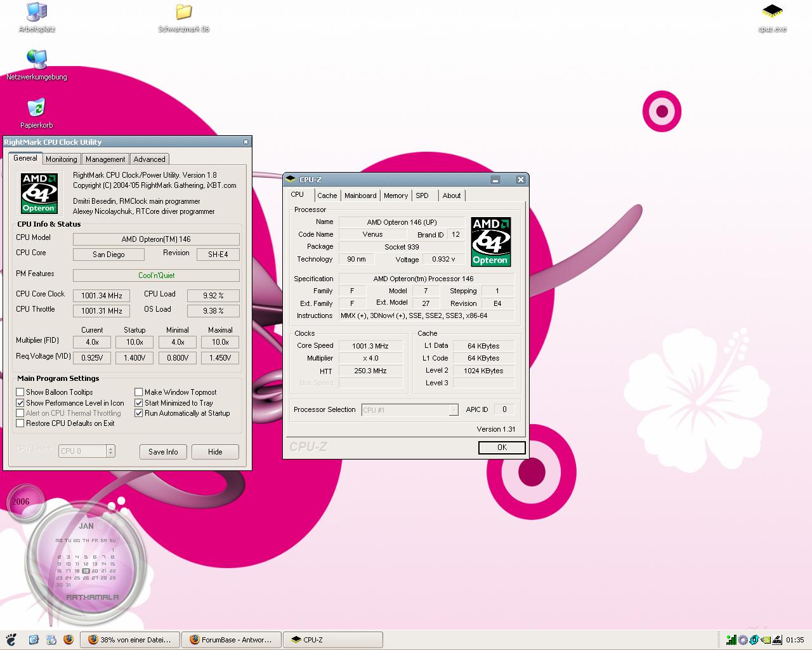Click the CPU Load 9.92 % value
Image resolution: width=812 pixels, height=650 pixels.
click(213, 296)
